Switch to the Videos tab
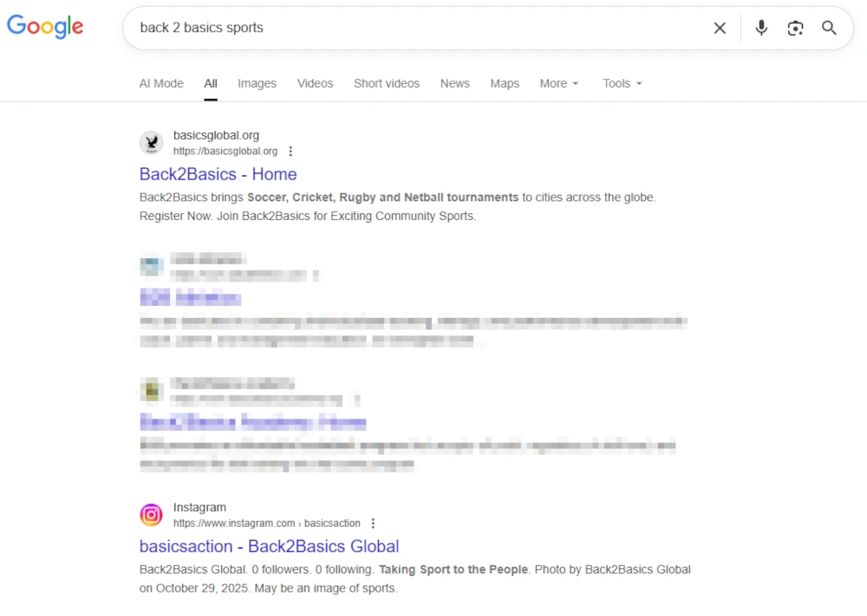The image size is (867, 616). 315,83
